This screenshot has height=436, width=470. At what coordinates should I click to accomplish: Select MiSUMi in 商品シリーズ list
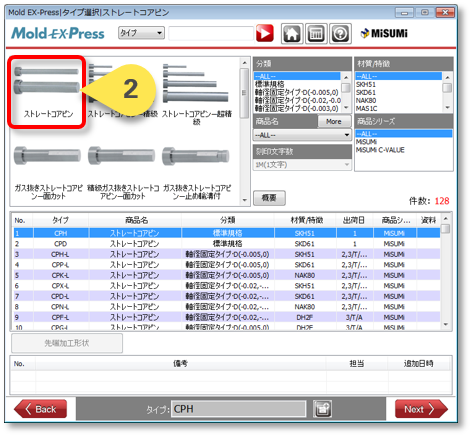[x=404, y=142]
